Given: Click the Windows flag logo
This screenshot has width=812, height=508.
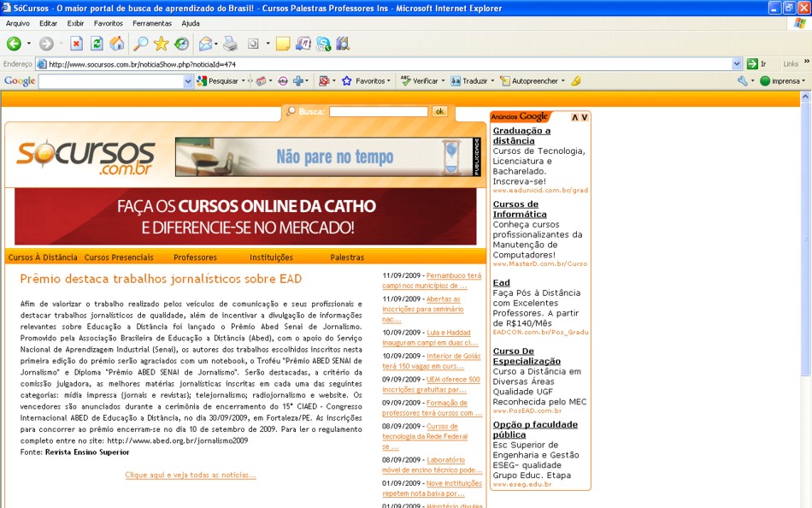Looking at the screenshot, I should (x=800, y=23).
